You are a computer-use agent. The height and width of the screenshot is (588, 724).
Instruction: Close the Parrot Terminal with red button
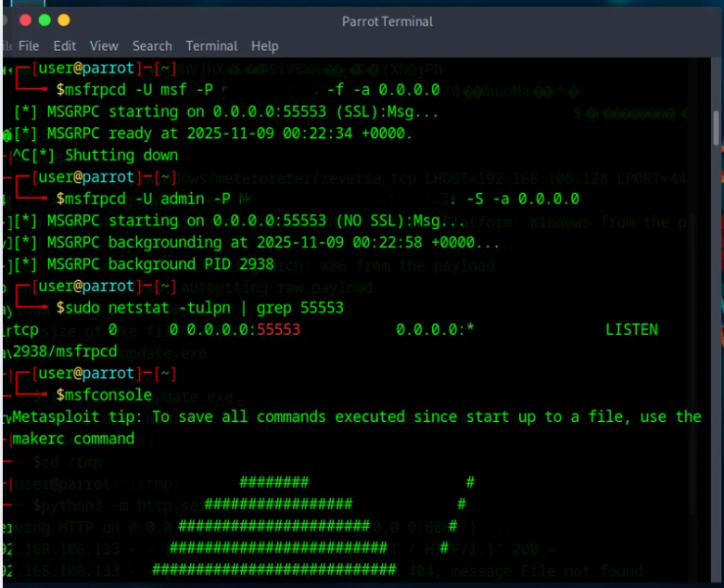pyautogui.click(x=25, y=20)
